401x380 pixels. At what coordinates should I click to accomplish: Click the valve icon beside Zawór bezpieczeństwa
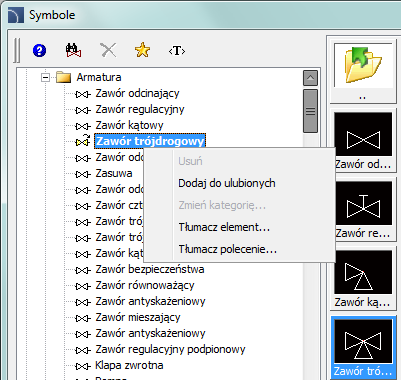[83, 270]
